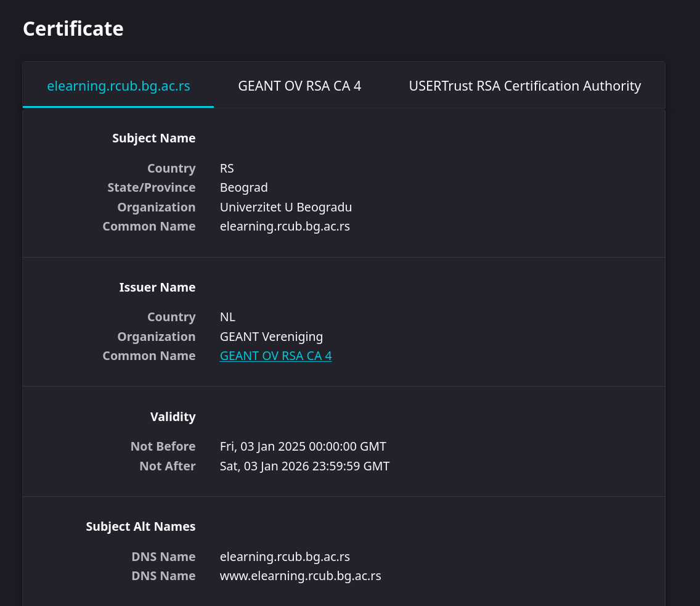Click the subject Common Name value elearning.rcub.bg.ac.rs

coord(285,226)
